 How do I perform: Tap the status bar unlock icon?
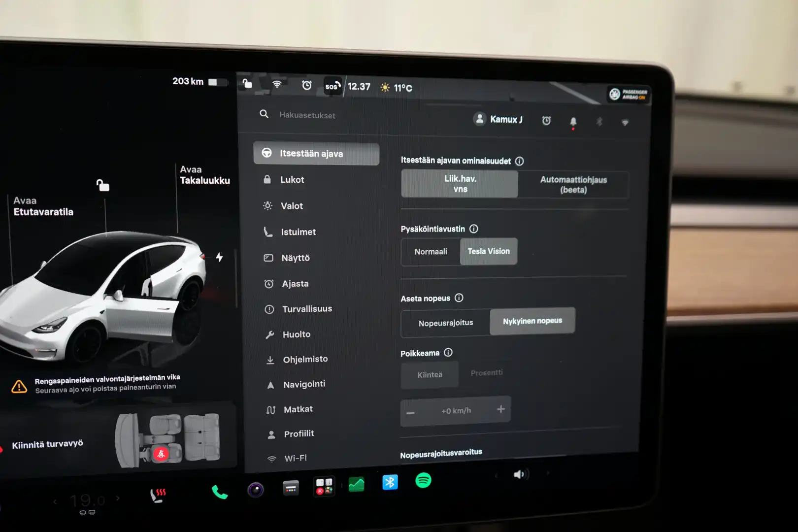pos(247,83)
